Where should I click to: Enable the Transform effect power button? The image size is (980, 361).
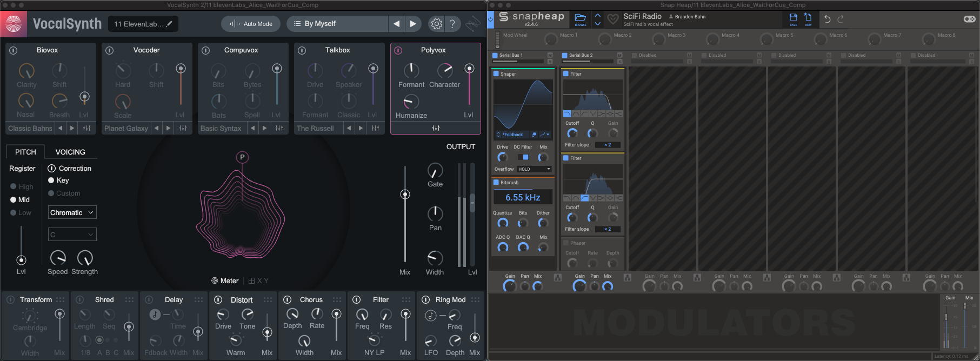tap(10, 299)
